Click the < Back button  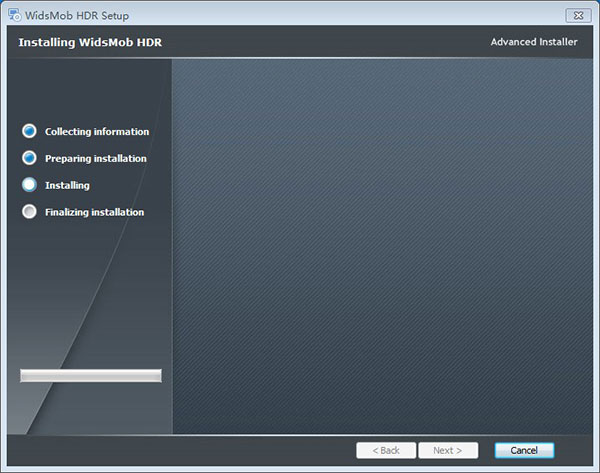click(x=386, y=450)
